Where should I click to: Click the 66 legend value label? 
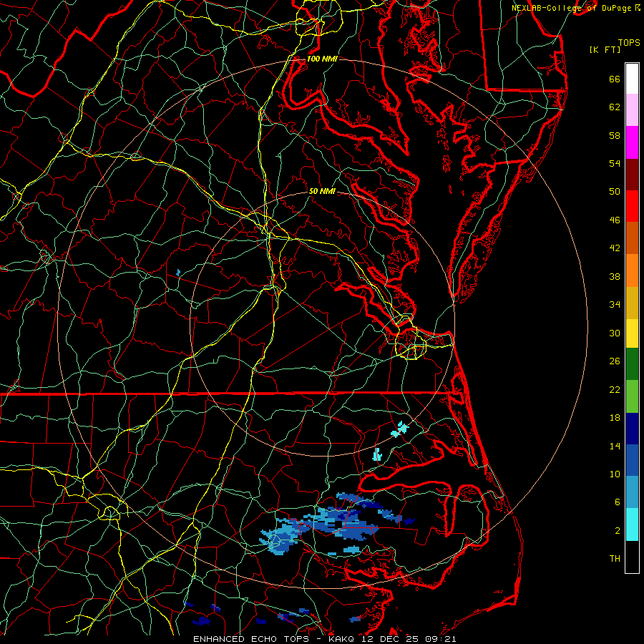[x=615, y=79]
